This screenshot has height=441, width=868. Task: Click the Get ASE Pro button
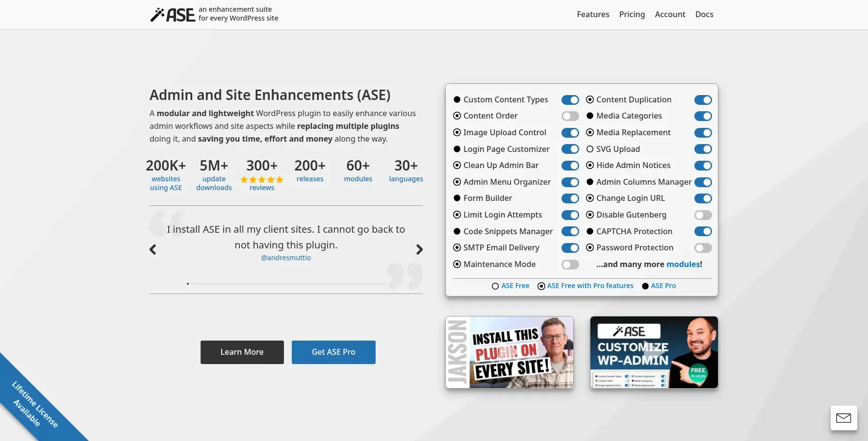coord(333,352)
